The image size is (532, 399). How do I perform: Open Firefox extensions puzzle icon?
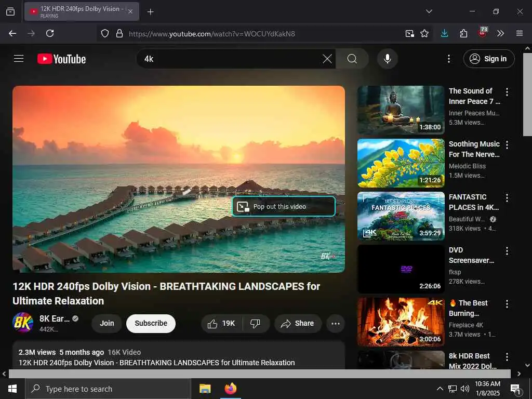[463, 33]
